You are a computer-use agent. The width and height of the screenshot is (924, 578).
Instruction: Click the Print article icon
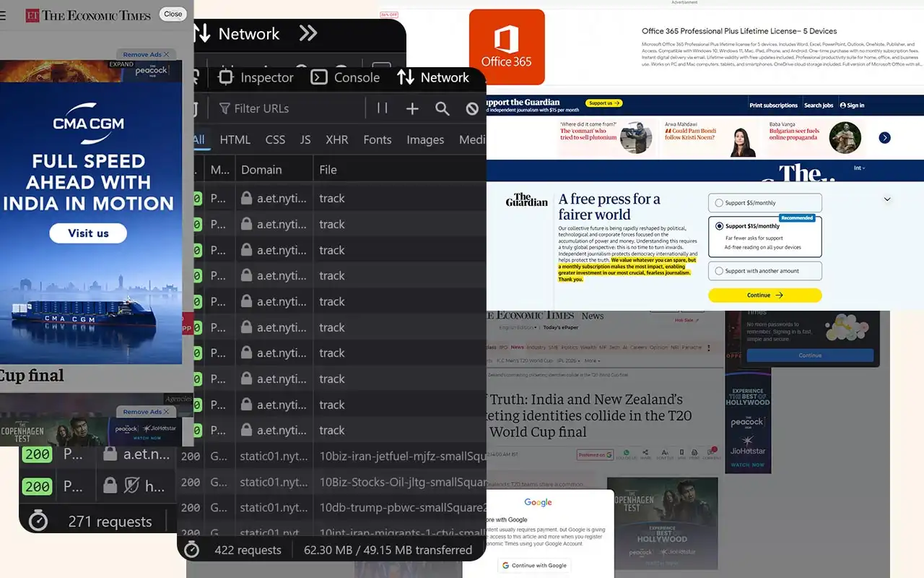point(695,452)
